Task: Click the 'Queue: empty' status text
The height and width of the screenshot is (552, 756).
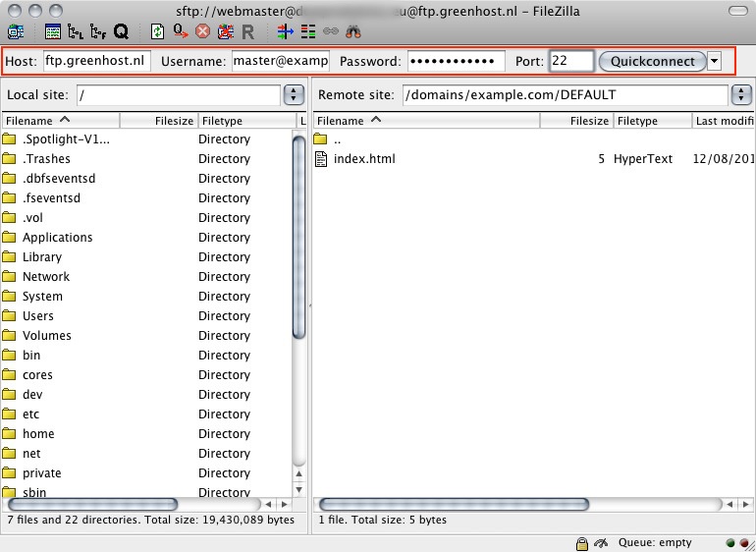Action: (x=655, y=543)
